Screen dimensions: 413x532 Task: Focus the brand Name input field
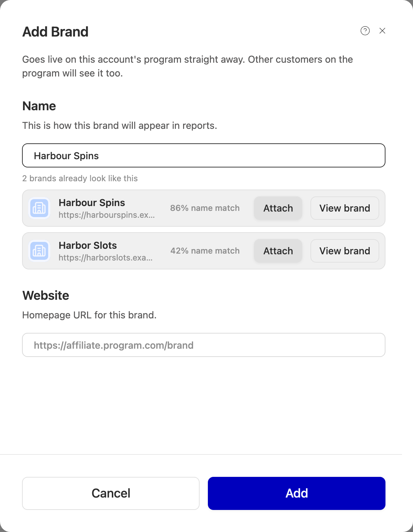204,155
